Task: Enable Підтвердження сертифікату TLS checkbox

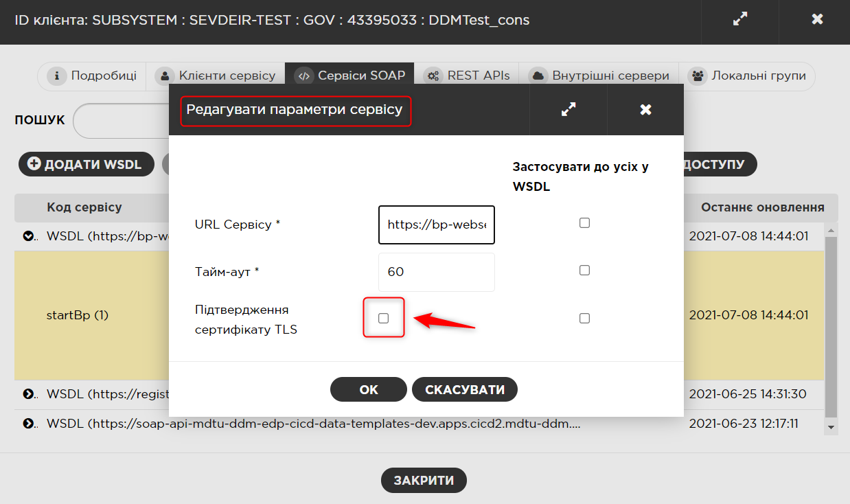Action: point(383,318)
